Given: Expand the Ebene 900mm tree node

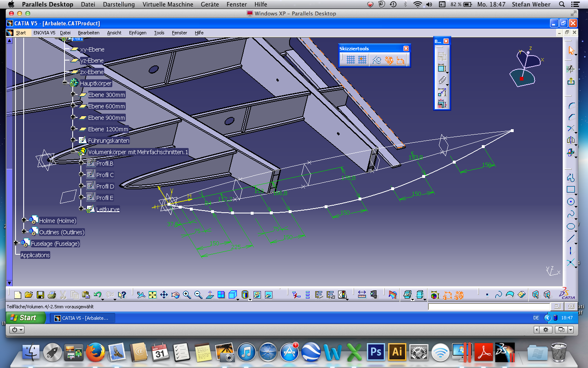Looking at the screenshot, I should click(73, 117).
